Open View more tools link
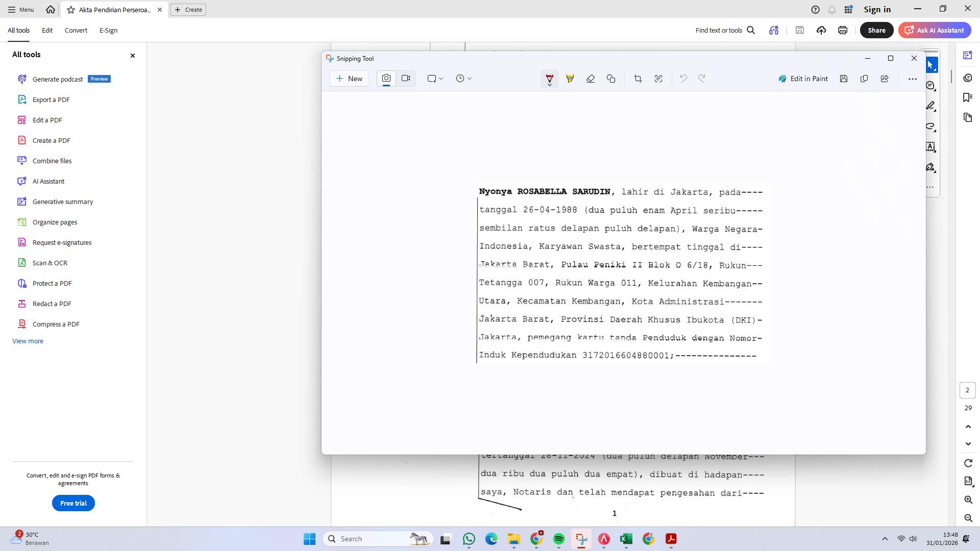 click(28, 341)
